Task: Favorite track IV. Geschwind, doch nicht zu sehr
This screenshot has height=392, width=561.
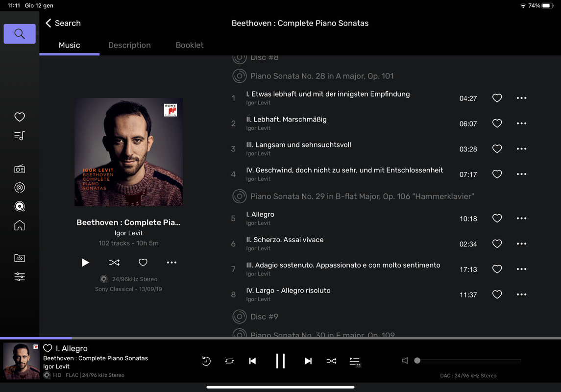Action: coord(497,174)
